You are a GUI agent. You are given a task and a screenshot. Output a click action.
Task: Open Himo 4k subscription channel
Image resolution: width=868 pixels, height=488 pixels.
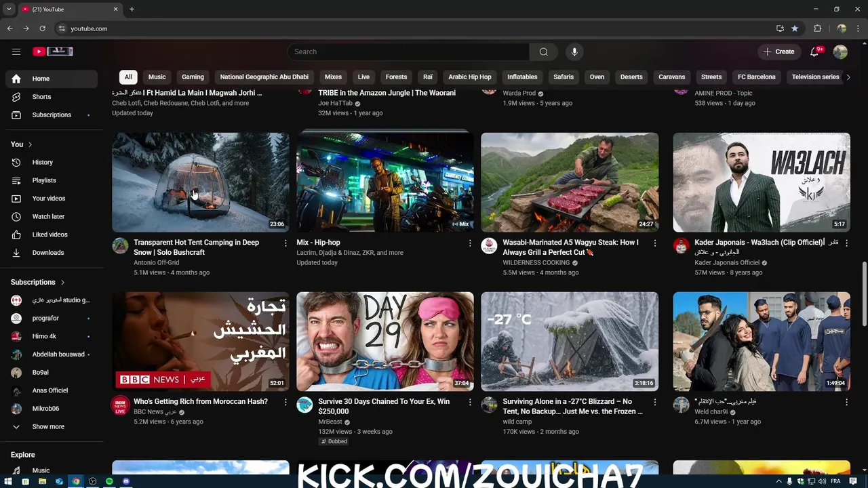[x=52, y=336]
